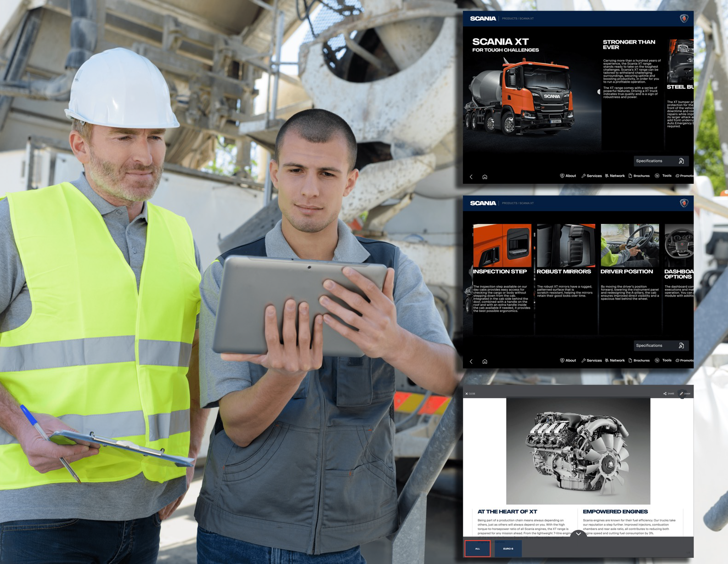This screenshot has width=728, height=564.
Task: Select the 'ROBUST MIRRORS' heading
Action: tap(564, 271)
